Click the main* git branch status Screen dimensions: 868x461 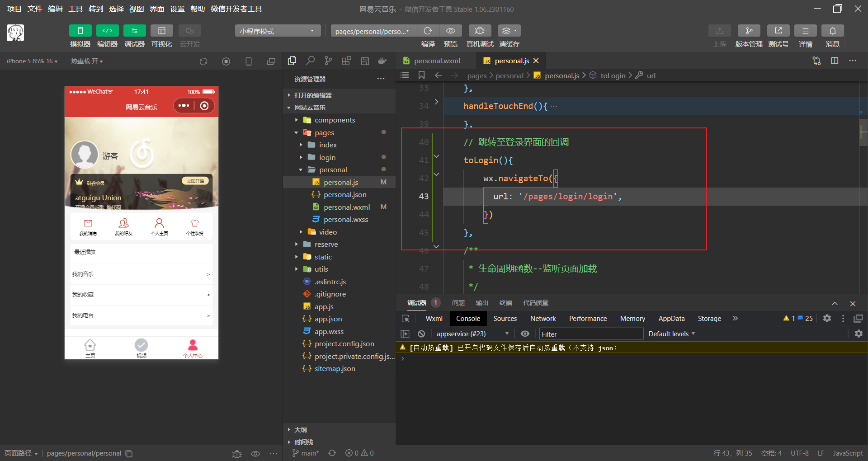(306, 453)
